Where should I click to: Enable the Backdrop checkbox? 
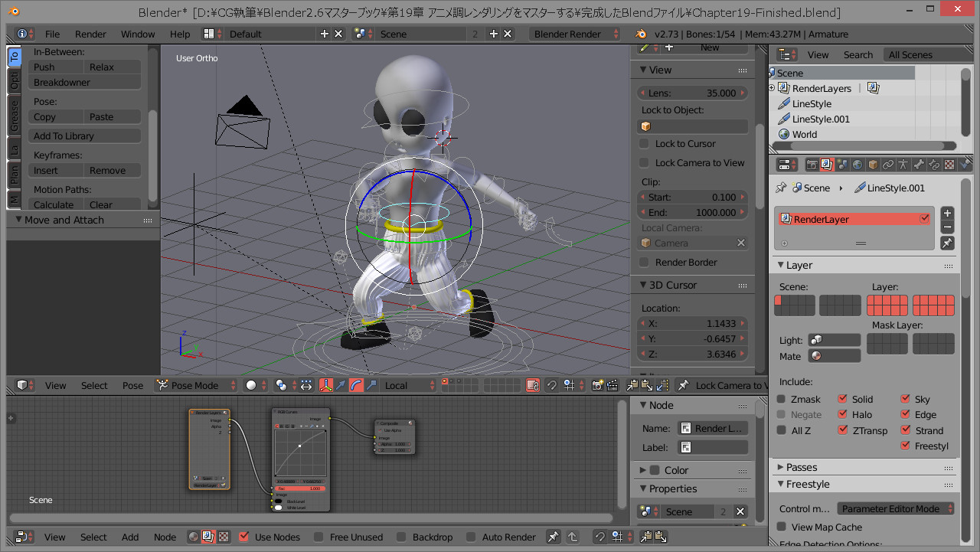(401, 537)
